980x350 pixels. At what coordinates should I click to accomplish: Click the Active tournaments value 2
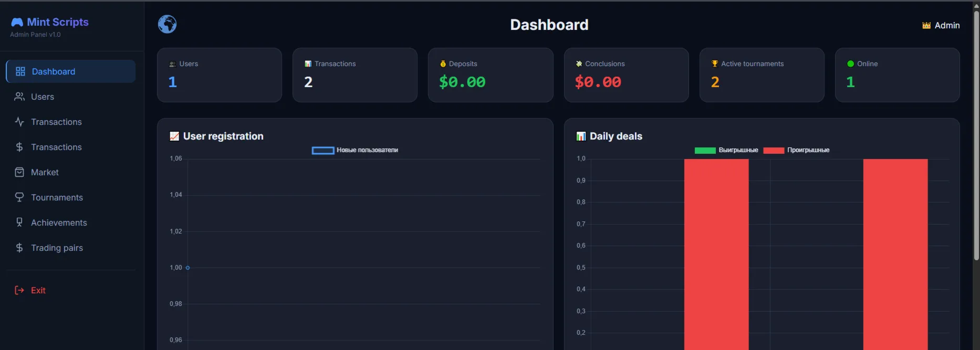pyautogui.click(x=715, y=82)
